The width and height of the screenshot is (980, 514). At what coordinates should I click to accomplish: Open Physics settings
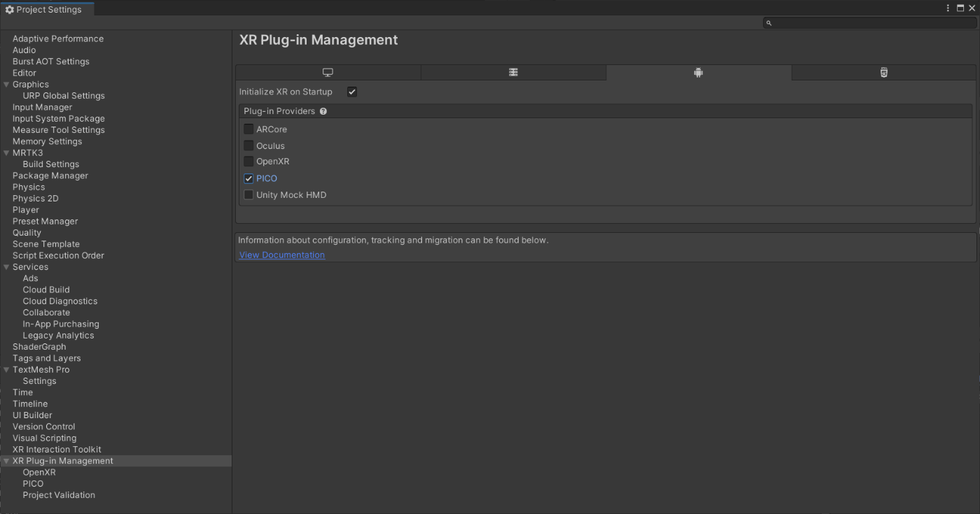[29, 187]
